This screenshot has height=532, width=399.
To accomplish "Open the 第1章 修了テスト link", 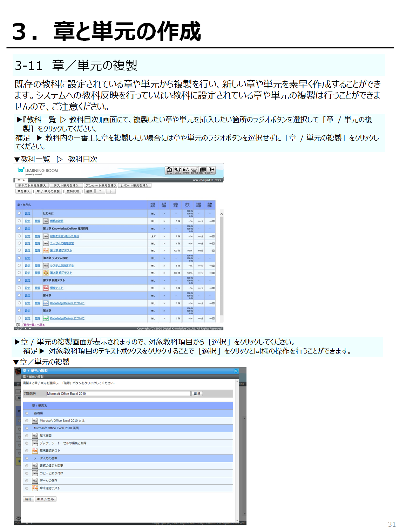I will (x=61, y=250).
